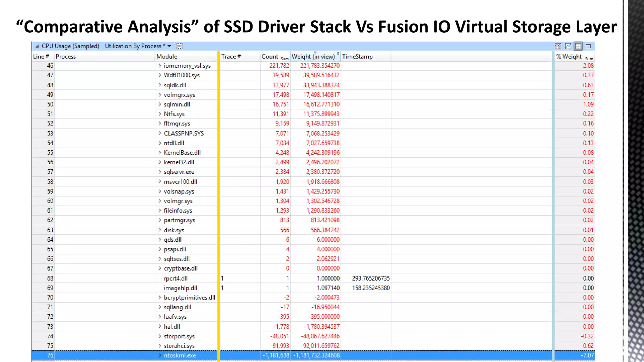The width and height of the screenshot is (644, 362).
Task: Click the % Weight value 1.09
Action: [x=588, y=104]
